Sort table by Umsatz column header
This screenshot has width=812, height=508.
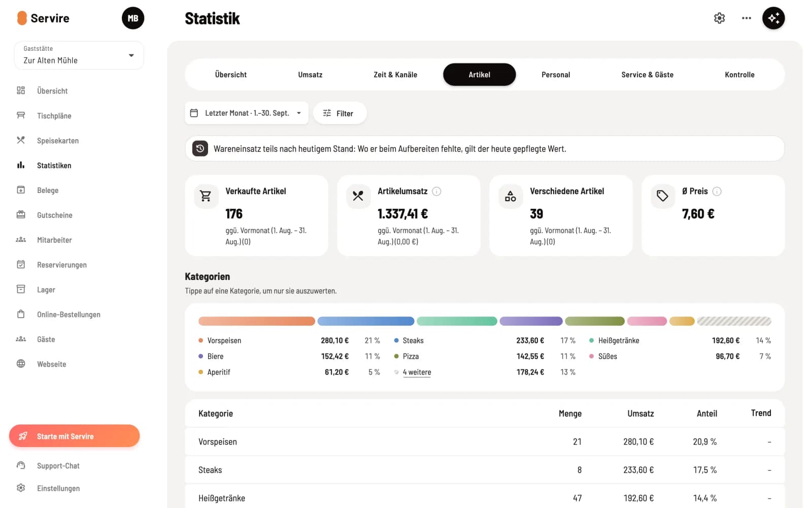click(x=640, y=414)
